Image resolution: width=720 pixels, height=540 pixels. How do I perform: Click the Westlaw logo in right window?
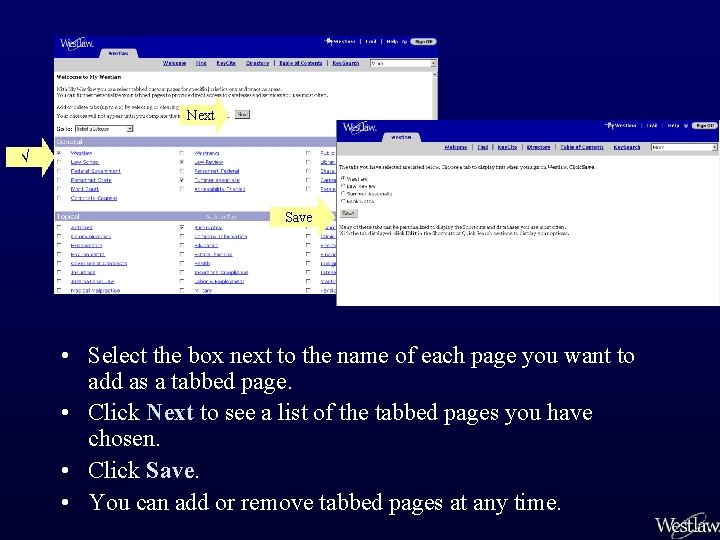(360, 127)
